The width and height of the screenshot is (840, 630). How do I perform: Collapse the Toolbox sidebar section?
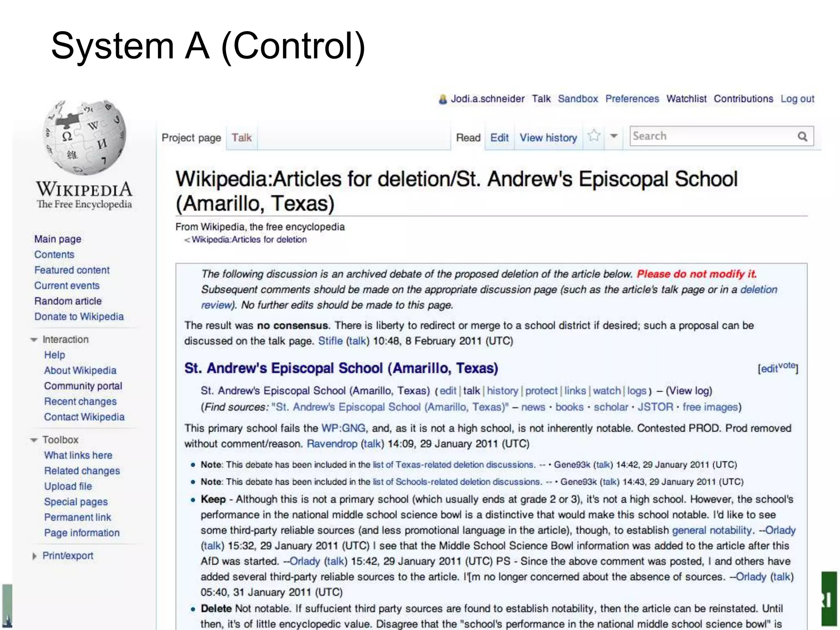click(x=34, y=440)
